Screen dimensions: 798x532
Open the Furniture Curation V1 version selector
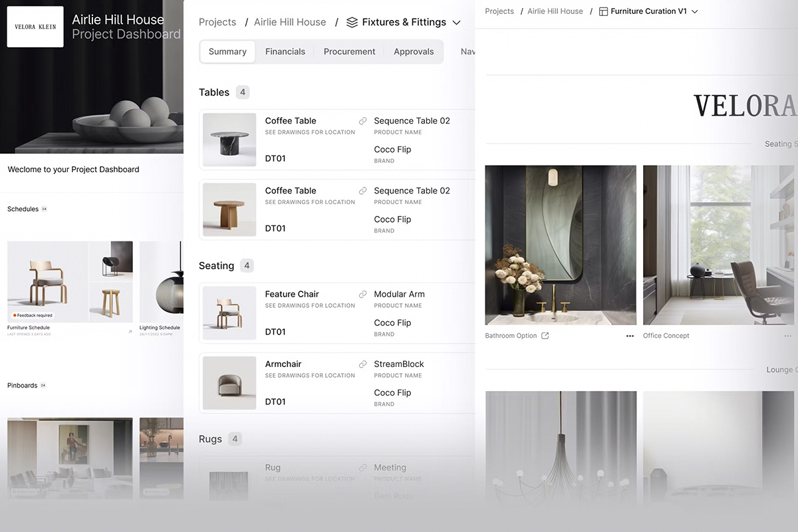[x=695, y=11]
